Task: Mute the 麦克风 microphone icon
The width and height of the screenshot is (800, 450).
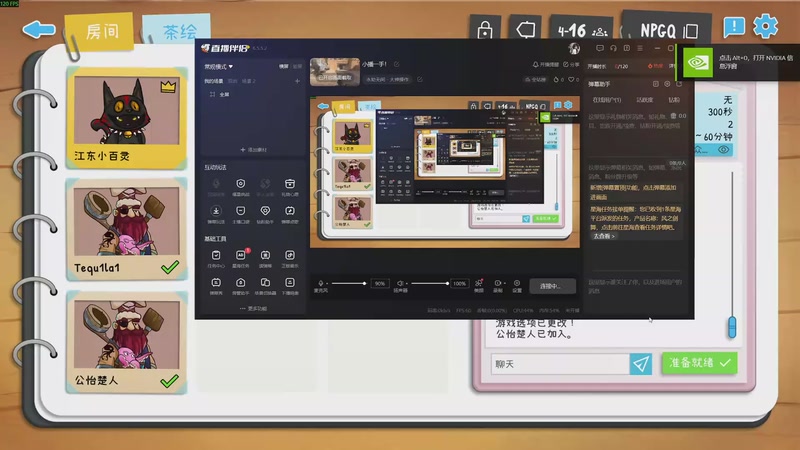Action: click(320, 283)
